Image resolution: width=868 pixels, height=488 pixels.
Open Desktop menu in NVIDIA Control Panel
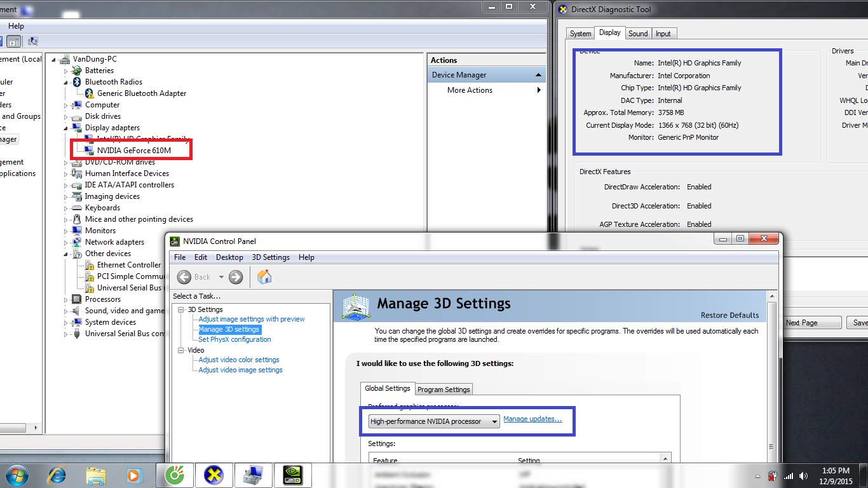point(229,257)
